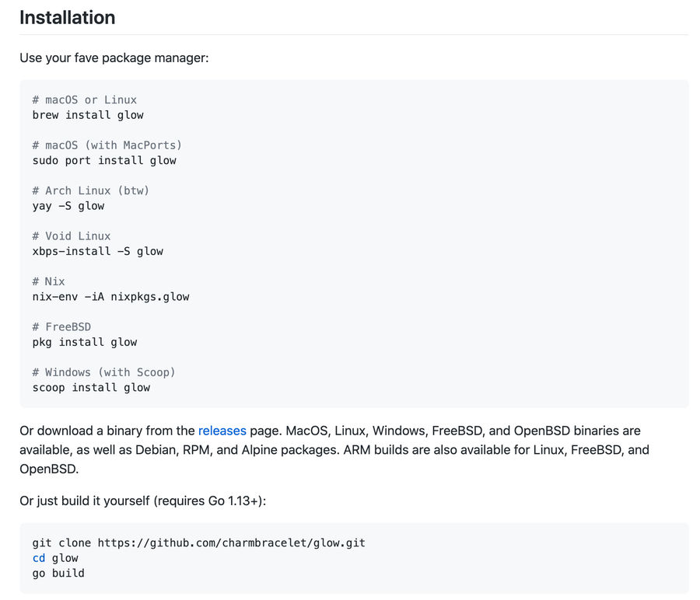The width and height of the screenshot is (700, 600).
Task: Click the 'go build' line
Action: click(x=58, y=574)
